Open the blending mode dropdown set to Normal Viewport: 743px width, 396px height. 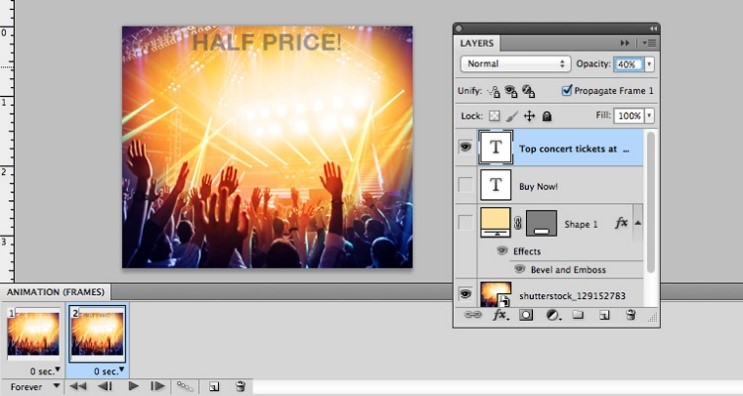click(x=515, y=64)
